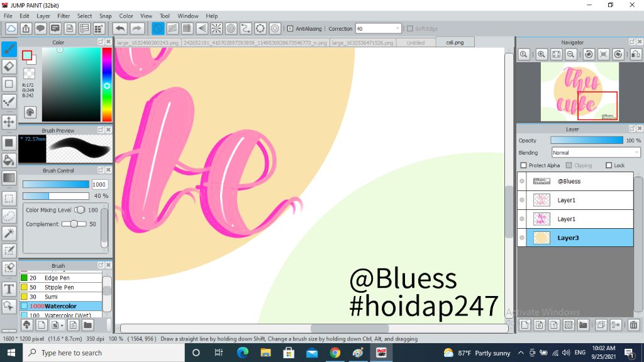Enable Protect Alpha checkbox
Image resolution: width=644 pixels, height=362 pixels.
pos(524,165)
